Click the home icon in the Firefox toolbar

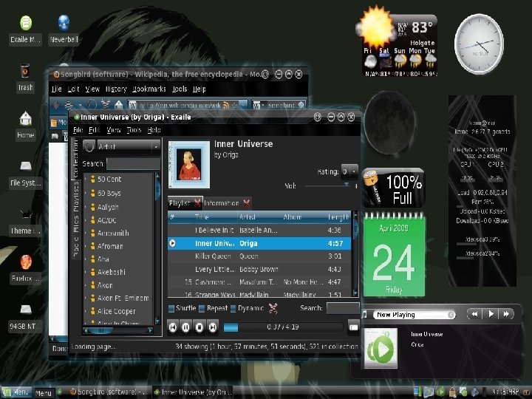point(118,105)
